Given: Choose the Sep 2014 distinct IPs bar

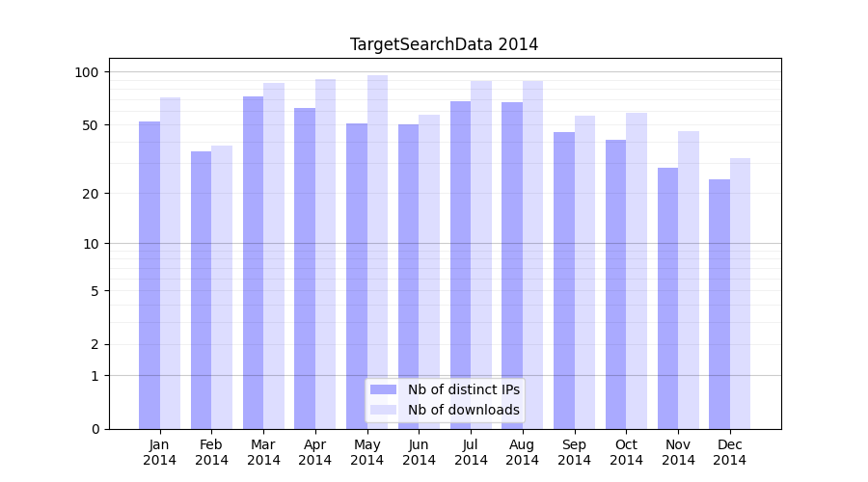Looking at the screenshot, I should click(x=564, y=281).
